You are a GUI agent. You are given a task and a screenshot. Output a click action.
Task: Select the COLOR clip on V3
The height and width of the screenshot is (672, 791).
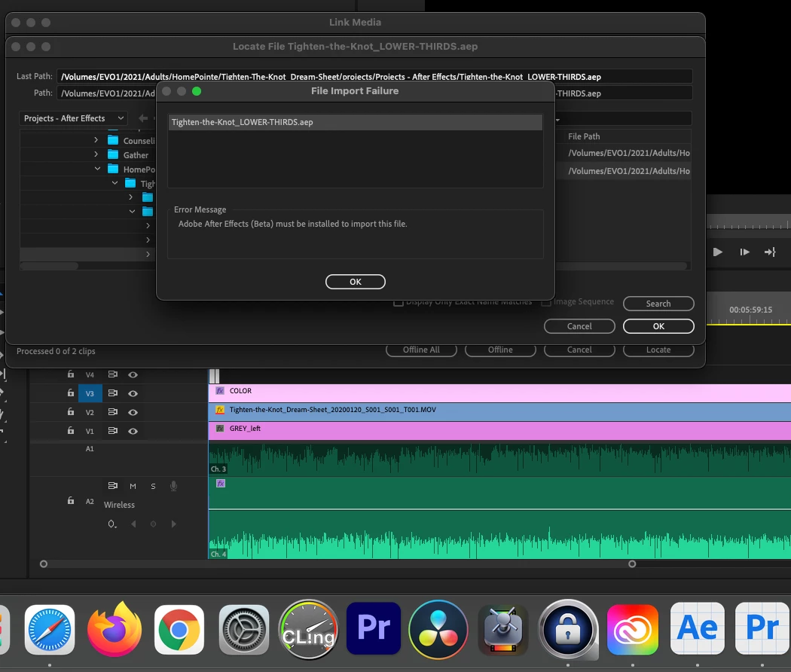coord(499,393)
